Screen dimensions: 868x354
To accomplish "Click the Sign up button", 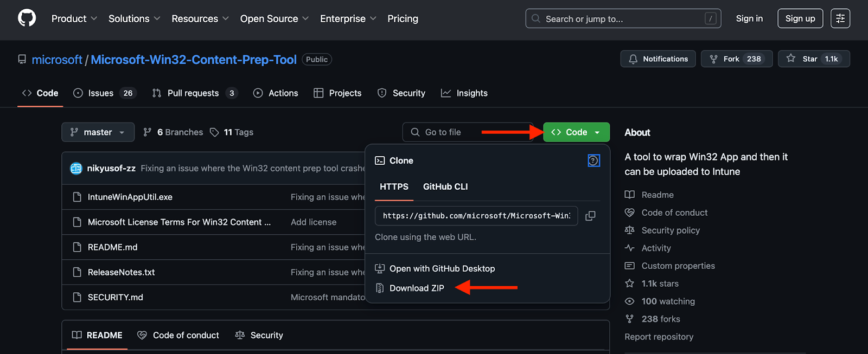I will [x=800, y=18].
